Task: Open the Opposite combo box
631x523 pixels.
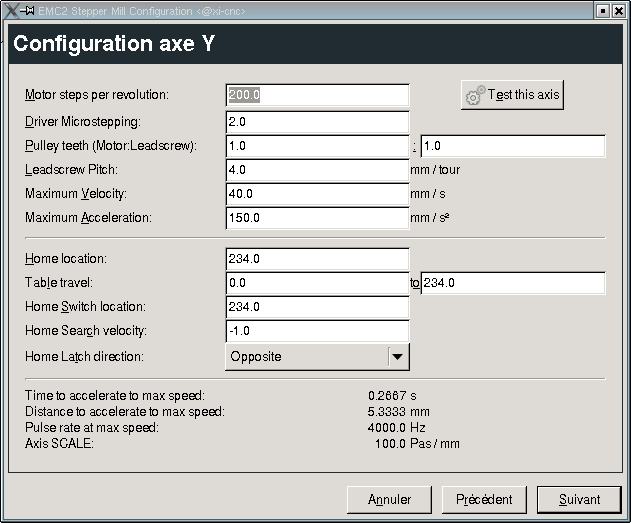Action: (x=317, y=357)
